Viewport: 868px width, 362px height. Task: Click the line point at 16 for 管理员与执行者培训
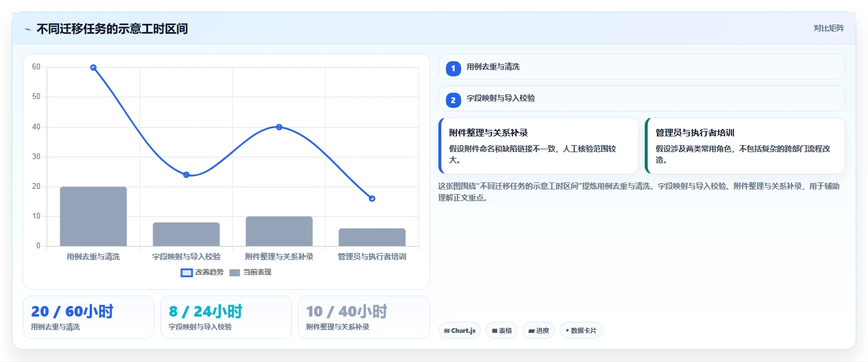(x=372, y=199)
